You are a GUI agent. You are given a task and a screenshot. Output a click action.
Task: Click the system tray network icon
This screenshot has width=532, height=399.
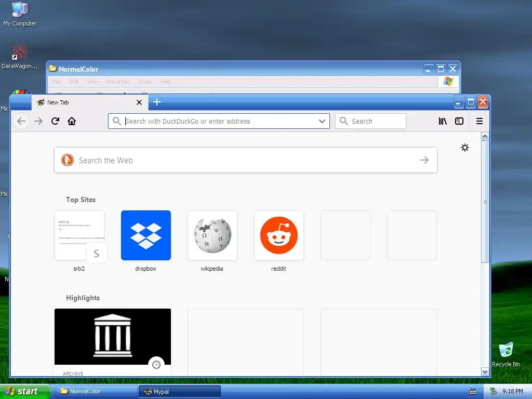pyautogui.click(x=494, y=391)
